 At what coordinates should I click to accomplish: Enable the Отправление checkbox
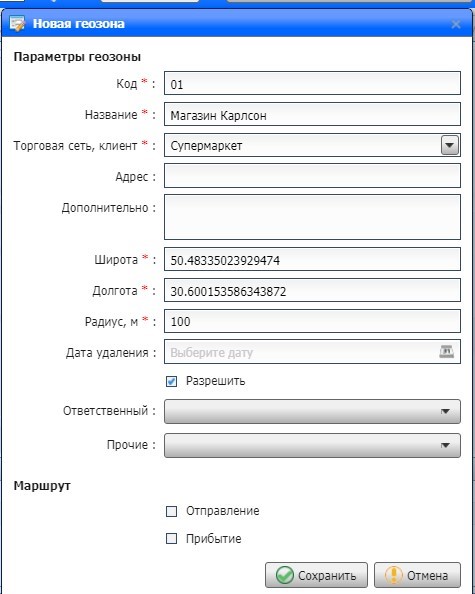tap(172, 511)
